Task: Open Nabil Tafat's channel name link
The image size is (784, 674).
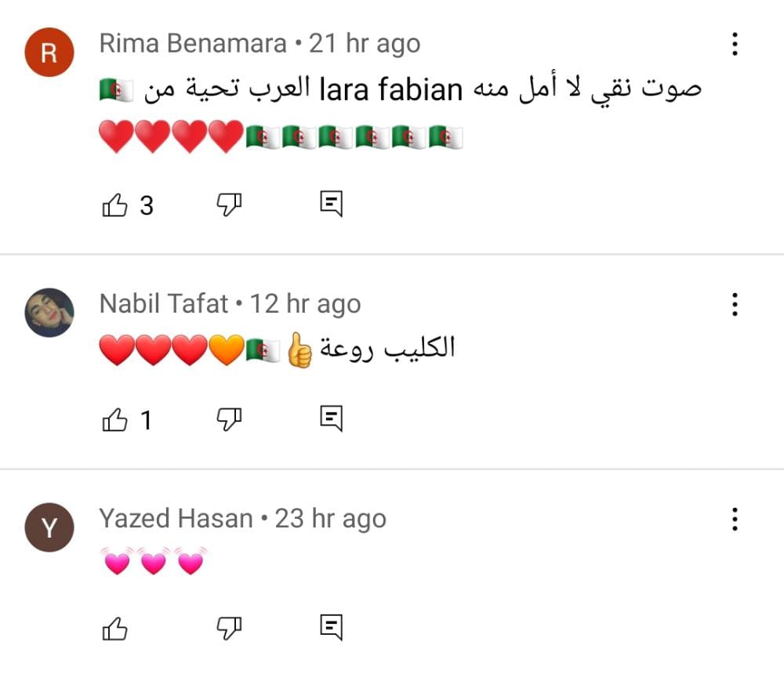Action: click(x=164, y=304)
